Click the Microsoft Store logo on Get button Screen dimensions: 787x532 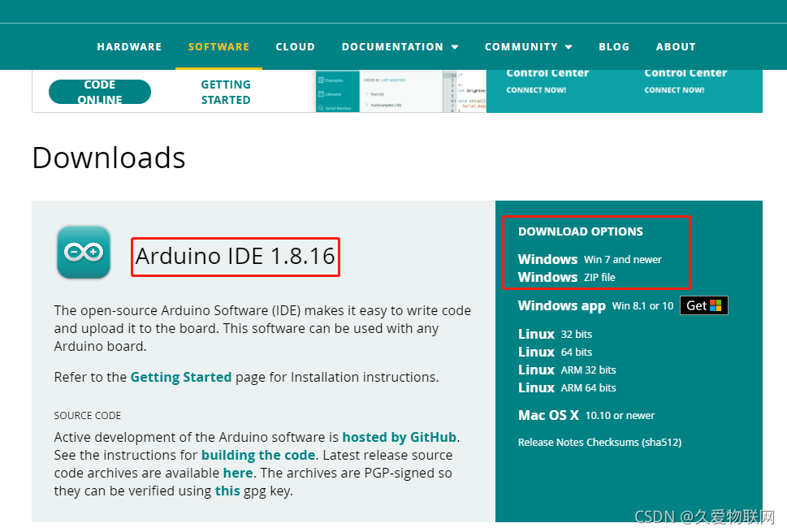pos(716,305)
